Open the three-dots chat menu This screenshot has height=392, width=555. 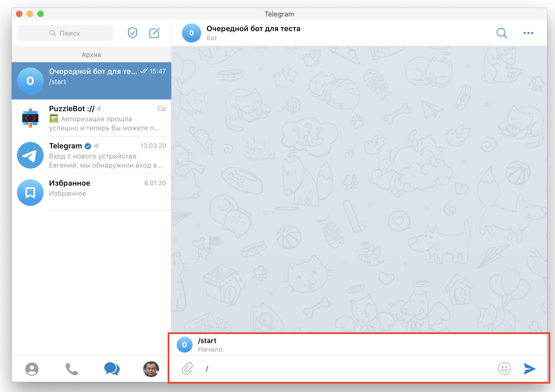pos(528,33)
